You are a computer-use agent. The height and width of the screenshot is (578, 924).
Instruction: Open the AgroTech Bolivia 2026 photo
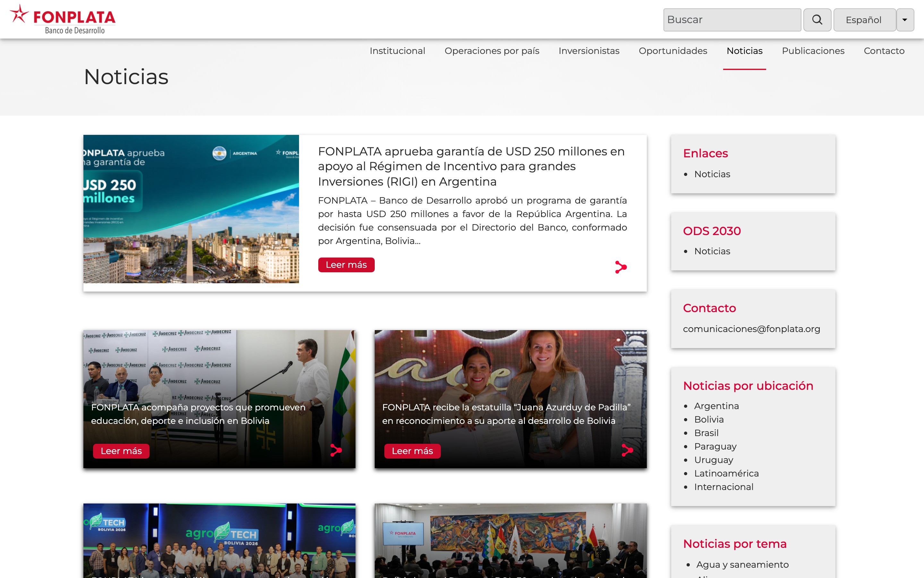point(219,540)
